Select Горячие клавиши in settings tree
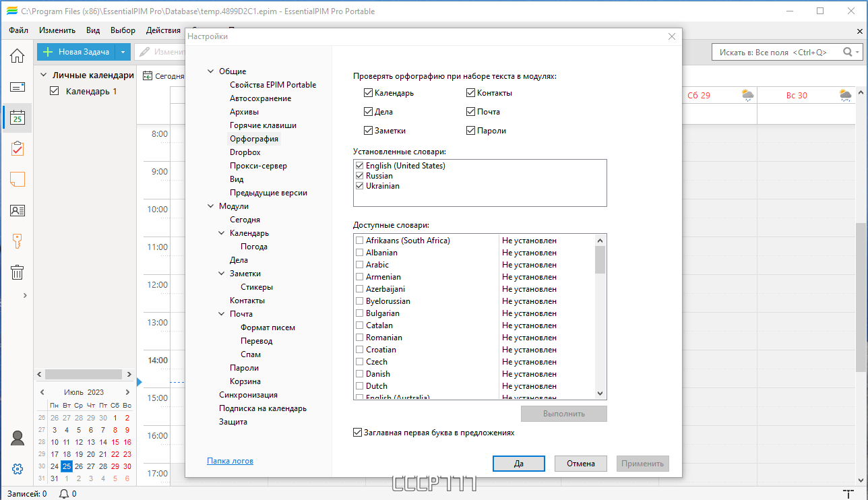 pyautogui.click(x=263, y=125)
